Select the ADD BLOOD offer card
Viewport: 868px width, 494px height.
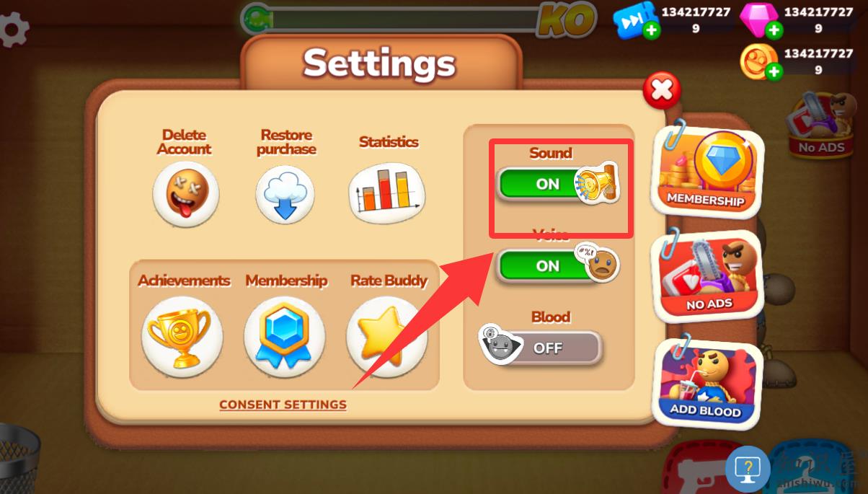pyautogui.click(x=707, y=383)
